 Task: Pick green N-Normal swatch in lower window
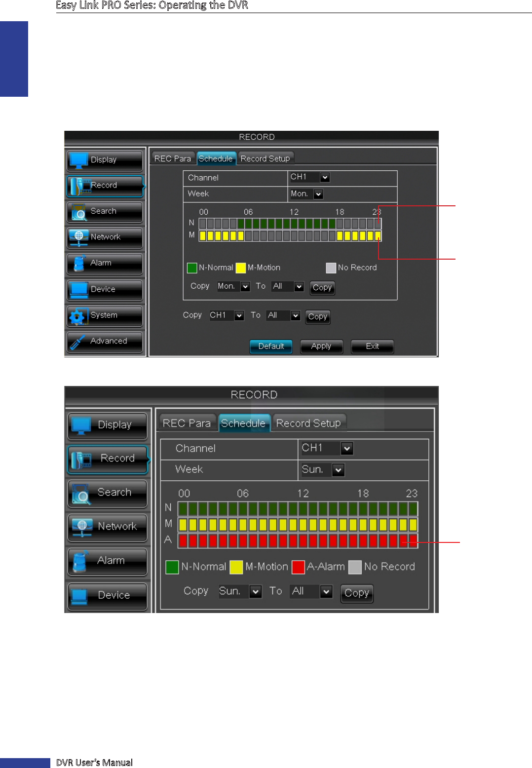(x=172, y=567)
